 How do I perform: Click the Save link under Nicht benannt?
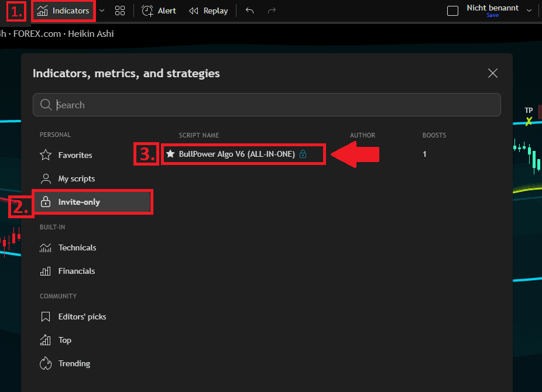(x=492, y=15)
